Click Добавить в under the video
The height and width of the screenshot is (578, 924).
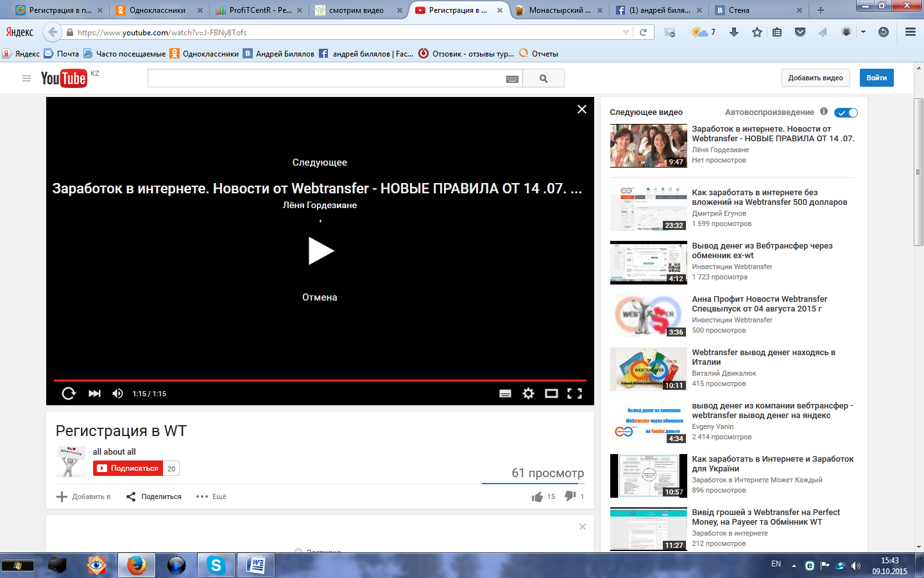tap(83, 496)
